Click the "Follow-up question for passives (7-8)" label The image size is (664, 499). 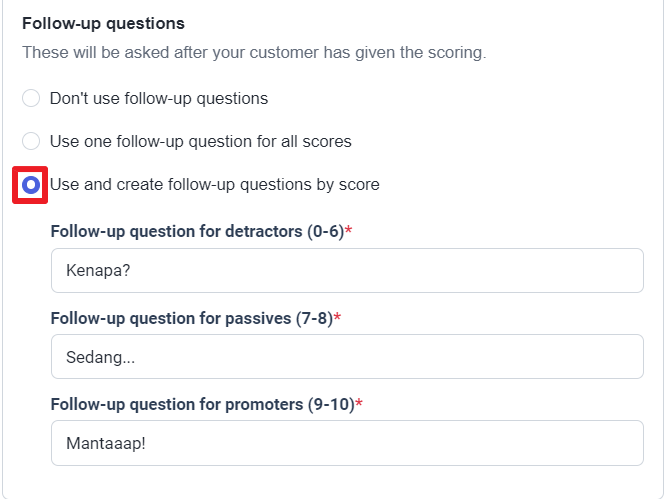click(190, 318)
